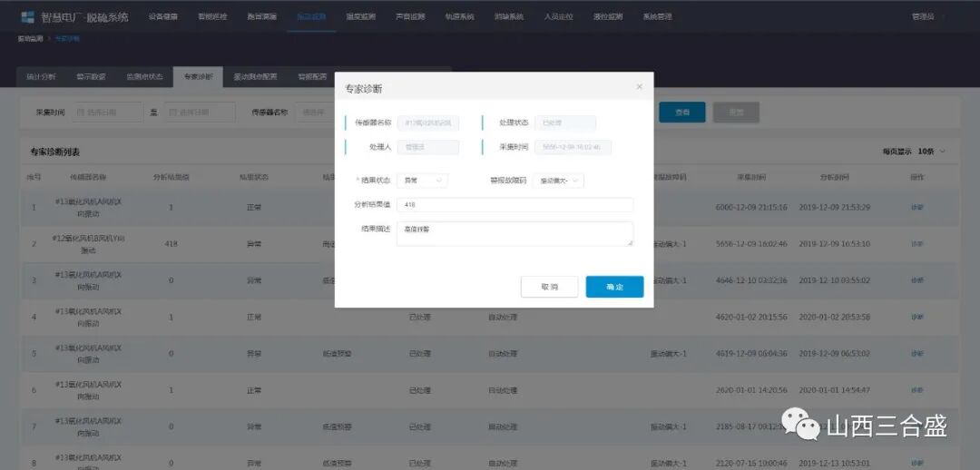The width and height of the screenshot is (980, 470).
Task: Open 液位监测 in top navigation
Action: (608, 17)
